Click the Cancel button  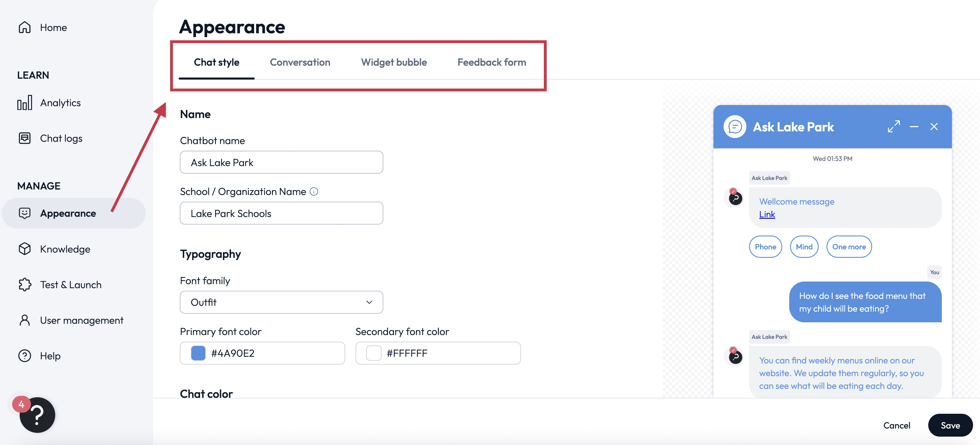pyautogui.click(x=897, y=425)
